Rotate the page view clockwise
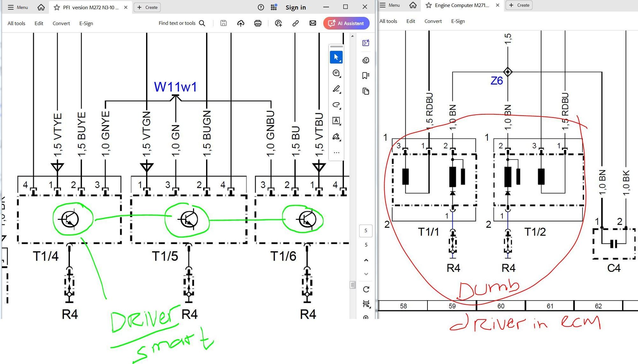This screenshot has width=638, height=364. tap(366, 289)
